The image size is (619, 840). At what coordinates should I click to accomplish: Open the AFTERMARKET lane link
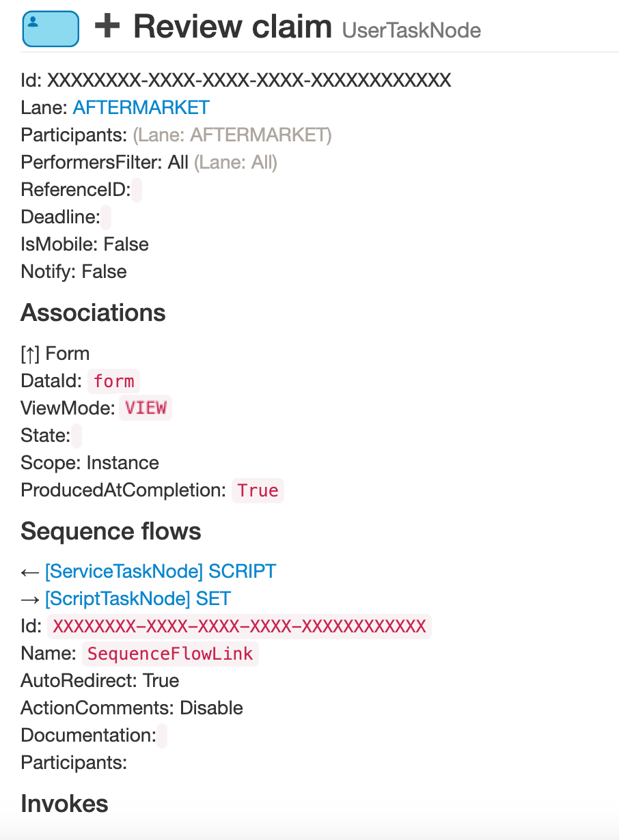coord(141,108)
